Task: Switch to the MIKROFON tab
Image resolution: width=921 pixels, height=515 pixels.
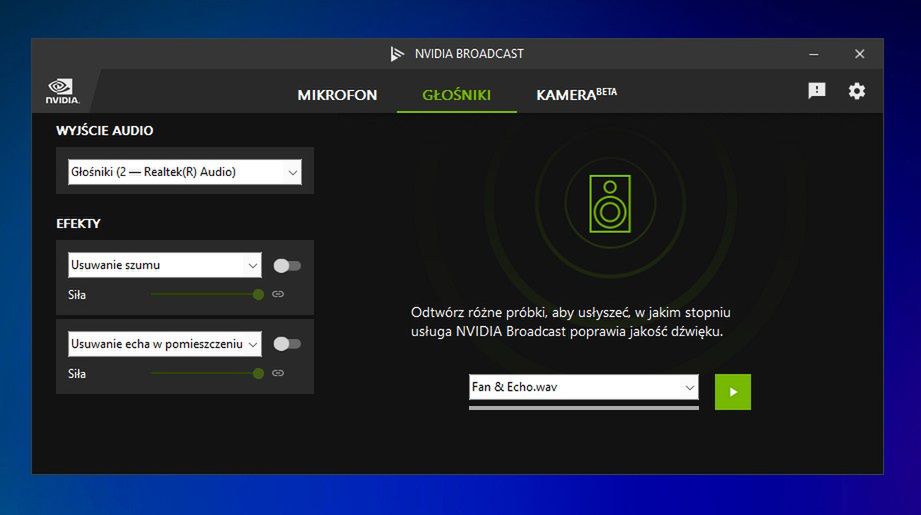Action: tap(337, 95)
